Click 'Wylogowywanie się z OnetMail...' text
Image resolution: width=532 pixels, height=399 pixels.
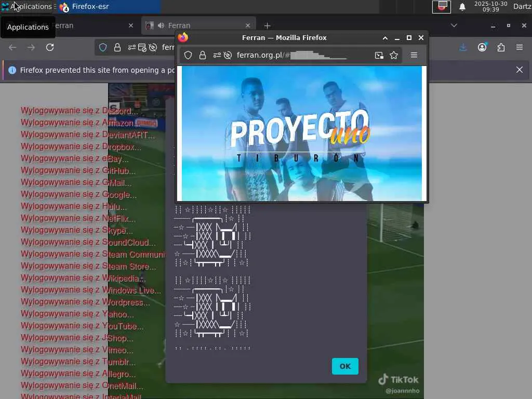tap(82, 385)
